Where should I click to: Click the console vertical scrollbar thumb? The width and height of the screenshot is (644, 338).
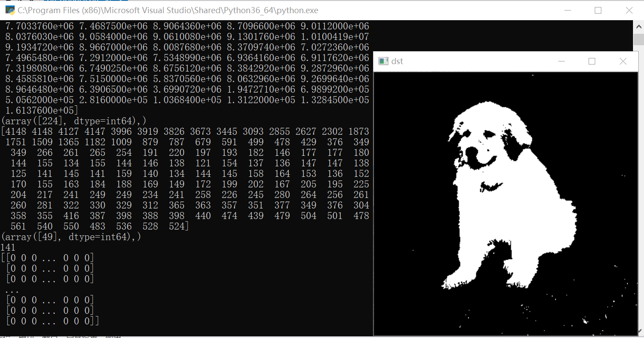(x=639, y=40)
